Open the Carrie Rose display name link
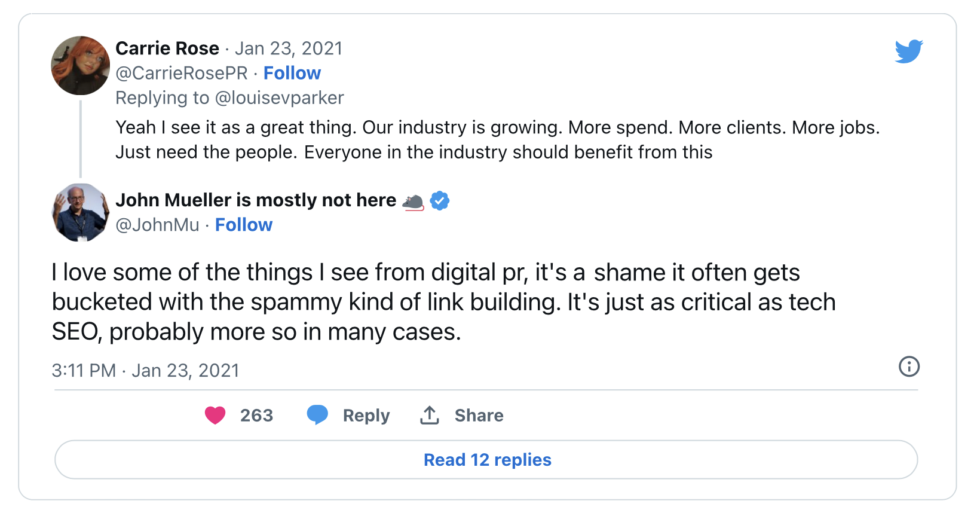Screen dimensions: 980x516 coord(167,48)
